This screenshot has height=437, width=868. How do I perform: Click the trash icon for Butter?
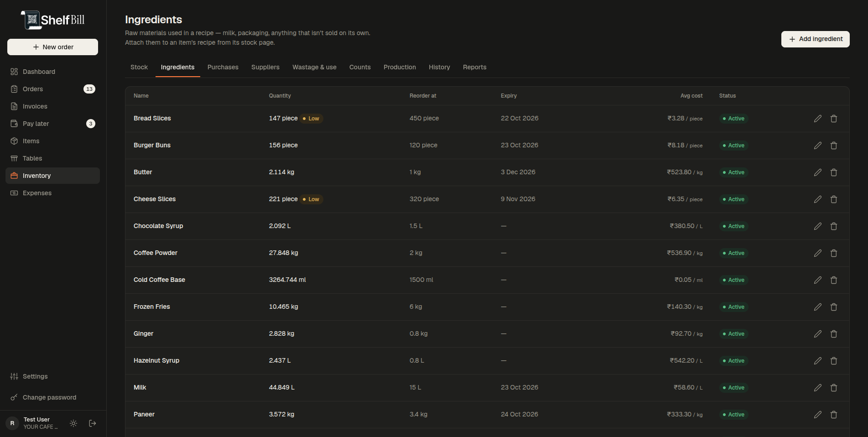coord(834,172)
